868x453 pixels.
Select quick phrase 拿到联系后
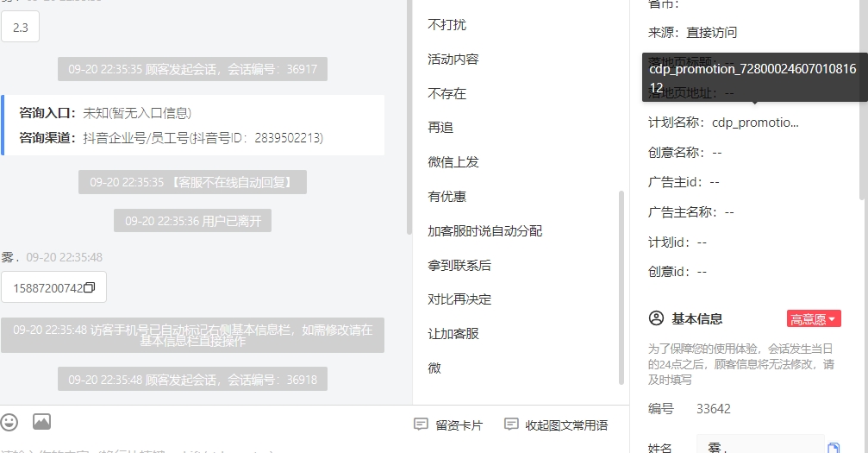point(459,265)
